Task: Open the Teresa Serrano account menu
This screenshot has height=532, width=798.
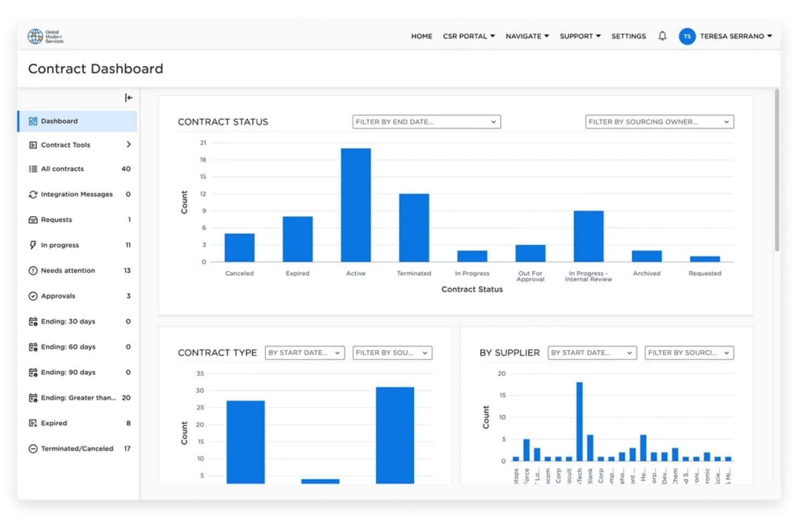Action: [x=735, y=36]
